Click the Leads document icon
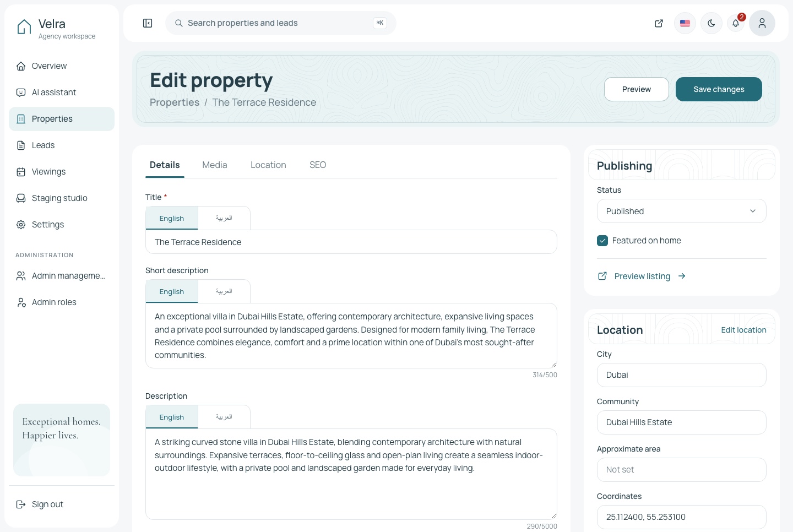Screen dimensions: 793x532 (x=21, y=145)
